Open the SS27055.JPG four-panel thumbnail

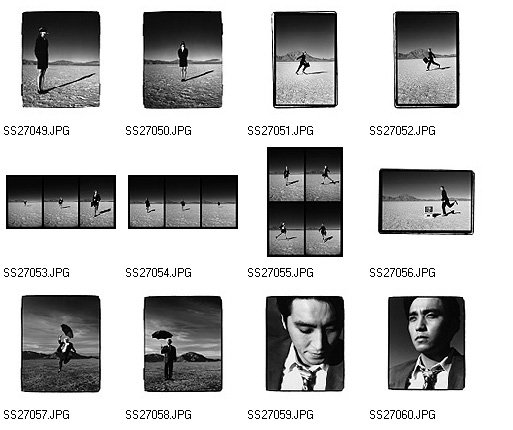pyautogui.click(x=305, y=202)
